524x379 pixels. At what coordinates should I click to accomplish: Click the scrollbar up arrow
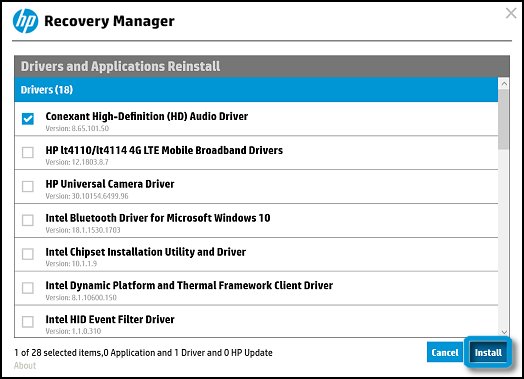tap(504, 84)
